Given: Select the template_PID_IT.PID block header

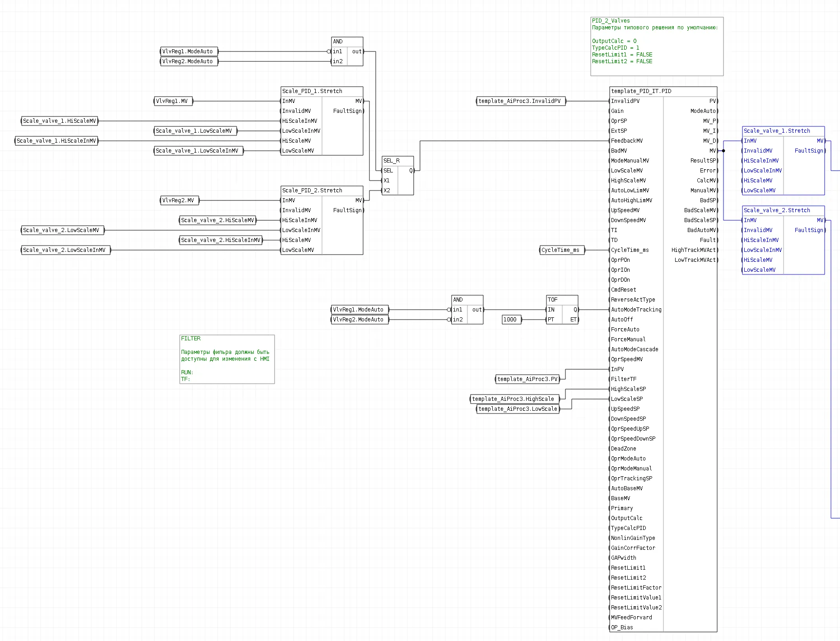Looking at the screenshot, I should click(663, 91).
